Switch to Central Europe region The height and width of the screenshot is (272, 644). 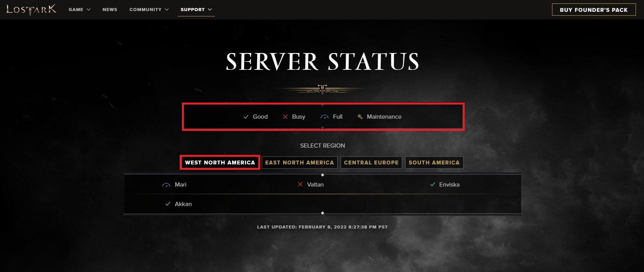[x=371, y=163]
